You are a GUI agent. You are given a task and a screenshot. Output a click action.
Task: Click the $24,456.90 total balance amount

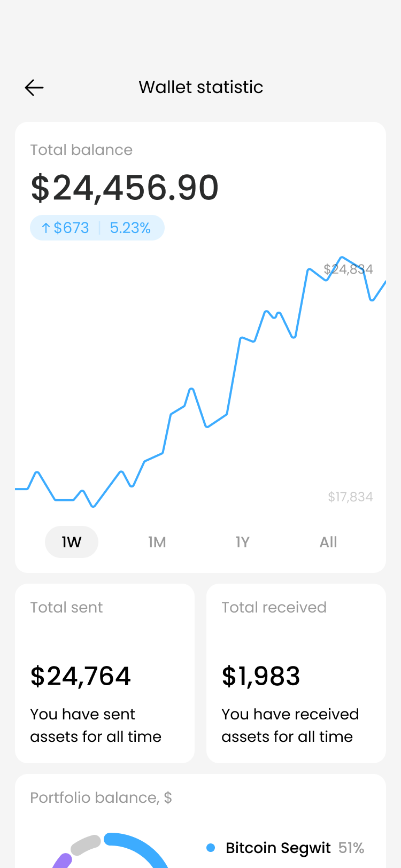click(125, 188)
